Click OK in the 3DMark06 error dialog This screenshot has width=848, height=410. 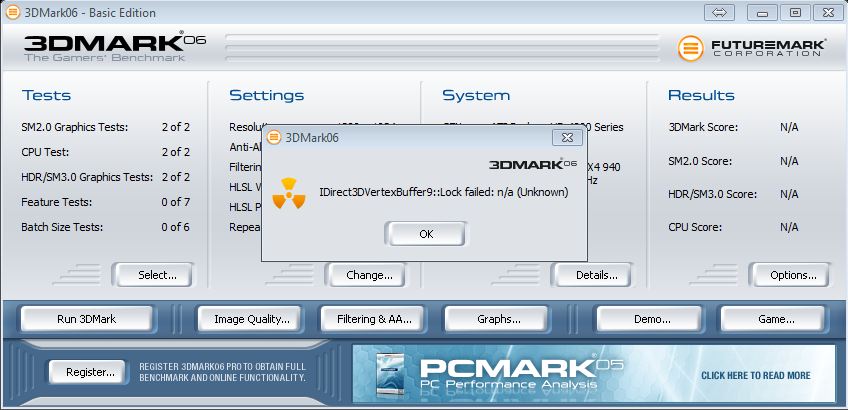[426, 234]
